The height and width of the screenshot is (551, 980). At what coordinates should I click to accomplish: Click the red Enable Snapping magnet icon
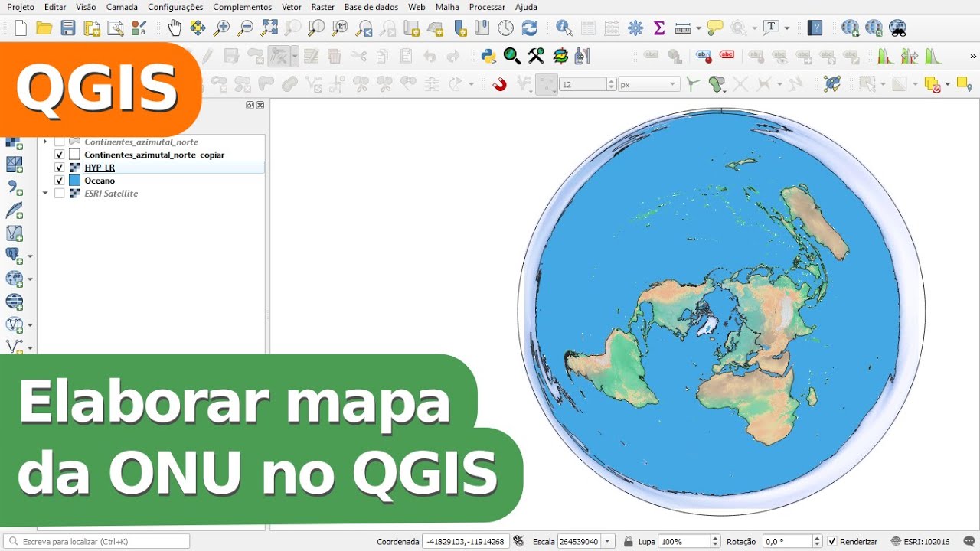pos(500,84)
